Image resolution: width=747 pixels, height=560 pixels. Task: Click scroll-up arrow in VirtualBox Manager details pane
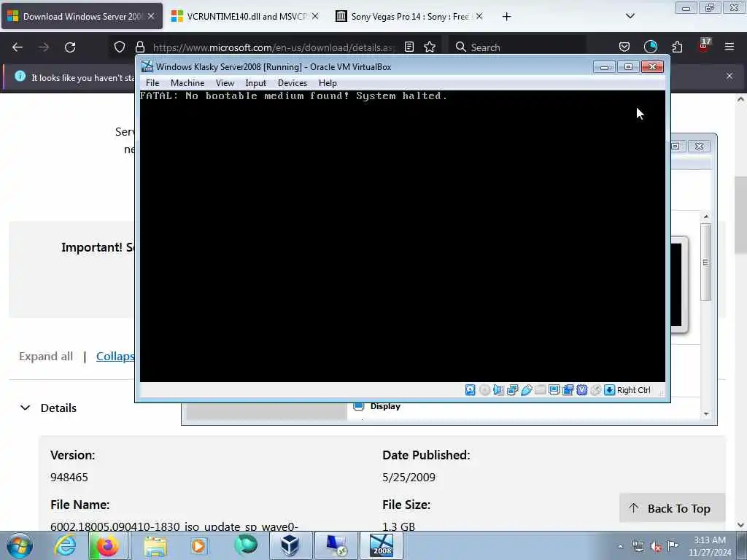click(706, 216)
